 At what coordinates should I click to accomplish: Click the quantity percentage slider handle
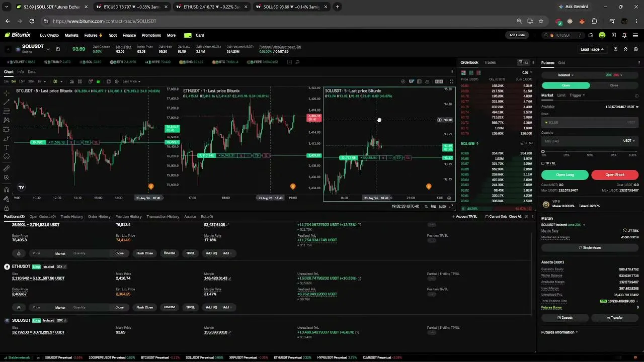pyautogui.click(x=543, y=151)
